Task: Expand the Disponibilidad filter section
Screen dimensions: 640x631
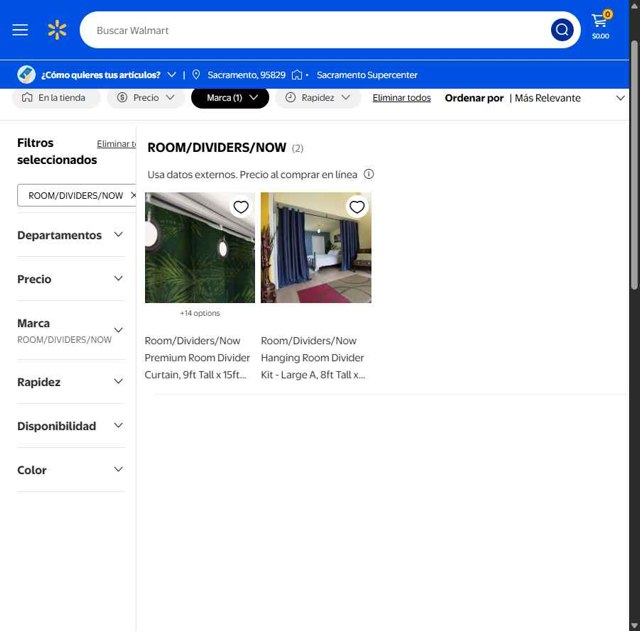Action: click(x=71, y=426)
